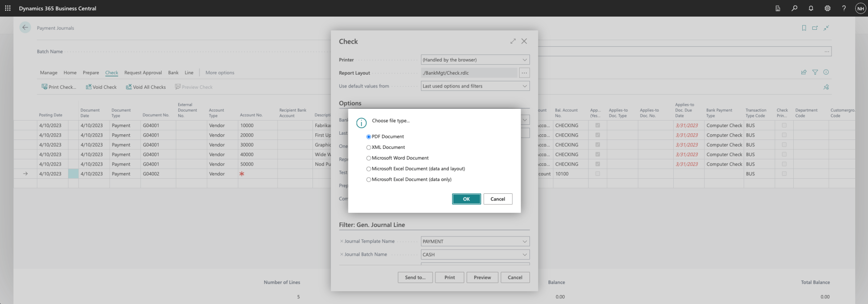868x304 pixels.
Task: Cancel the Check request dialog
Action: click(515, 278)
